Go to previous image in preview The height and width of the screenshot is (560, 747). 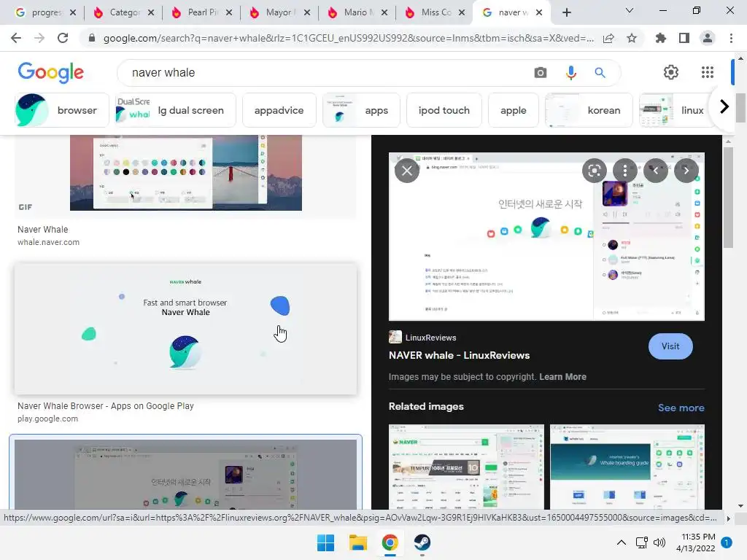coord(656,171)
